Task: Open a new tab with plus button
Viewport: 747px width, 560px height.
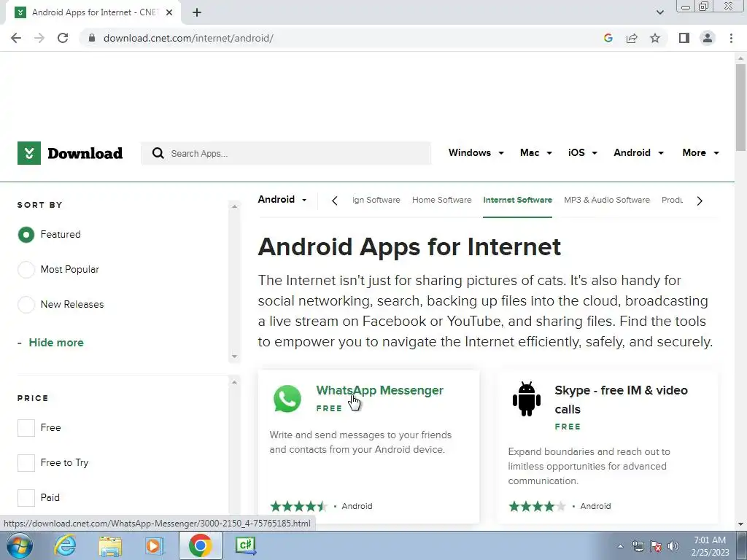Action: (x=197, y=12)
